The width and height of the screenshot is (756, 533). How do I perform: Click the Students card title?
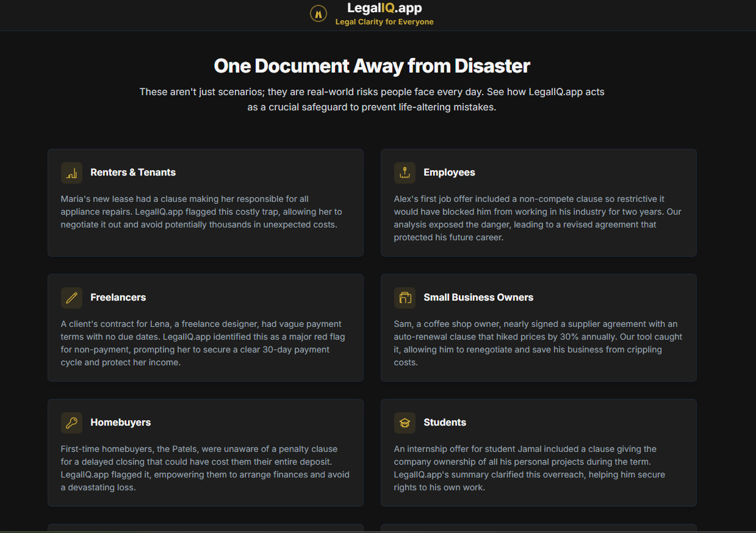click(x=445, y=423)
